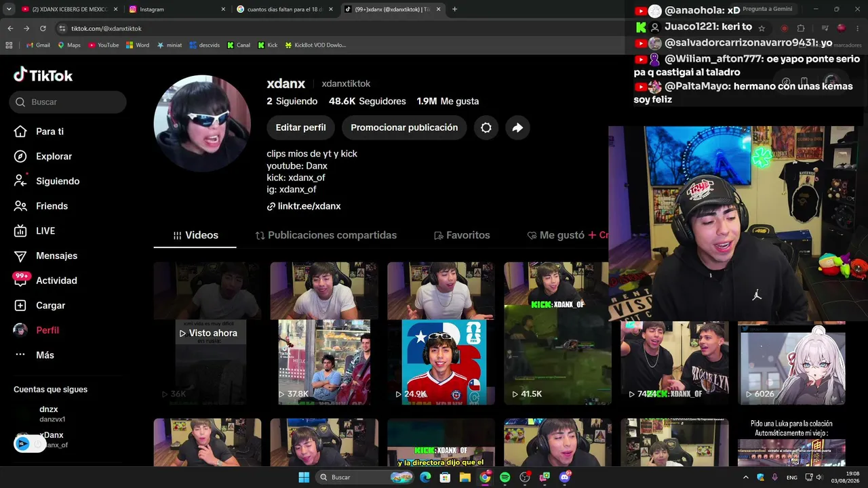
Task: Expand the Chrome tab search dropdown
Action: pyautogui.click(x=9, y=9)
